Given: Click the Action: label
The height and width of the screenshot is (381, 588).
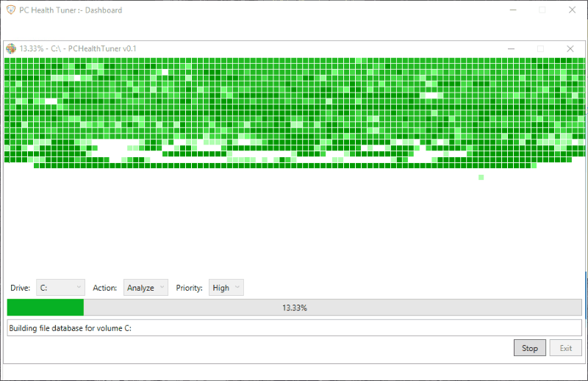Looking at the screenshot, I should (x=104, y=288).
